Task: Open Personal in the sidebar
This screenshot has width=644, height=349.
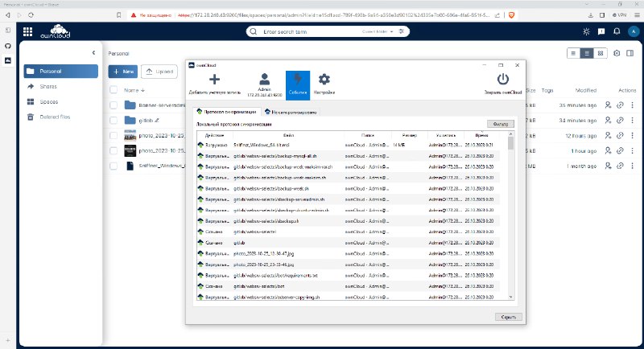Action: click(61, 71)
